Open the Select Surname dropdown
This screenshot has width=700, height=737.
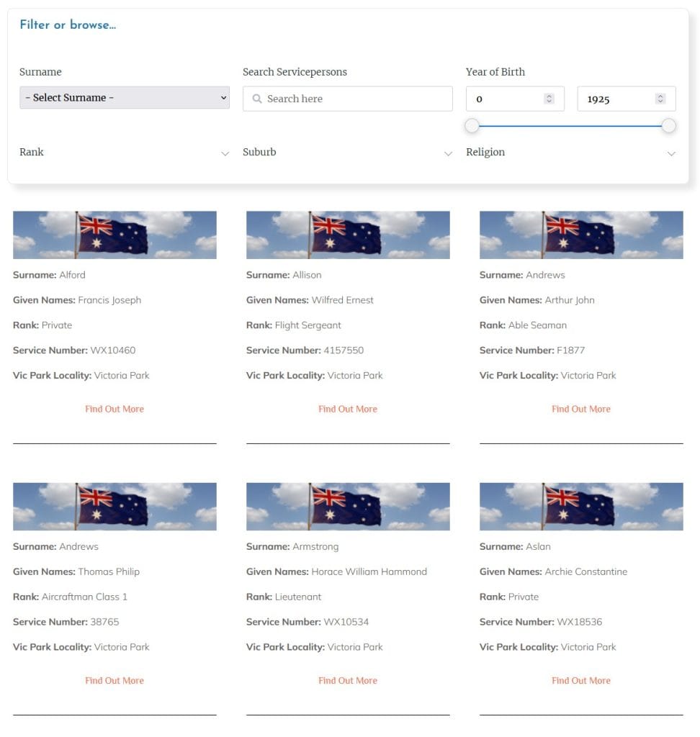click(124, 97)
